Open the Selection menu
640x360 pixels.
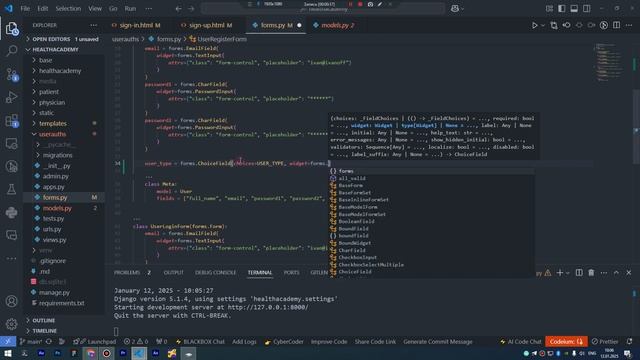(68, 9)
